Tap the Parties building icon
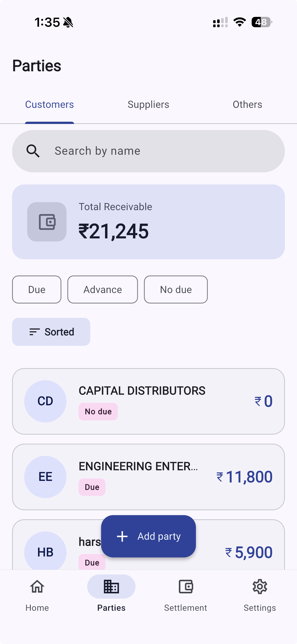Screen dimensions: 297x644 pos(111,587)
